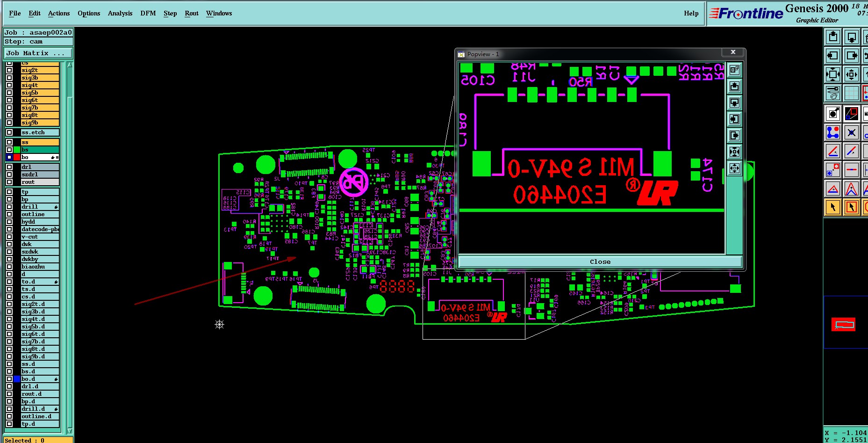Select the red and blue squares area tool

coord(852,114)
